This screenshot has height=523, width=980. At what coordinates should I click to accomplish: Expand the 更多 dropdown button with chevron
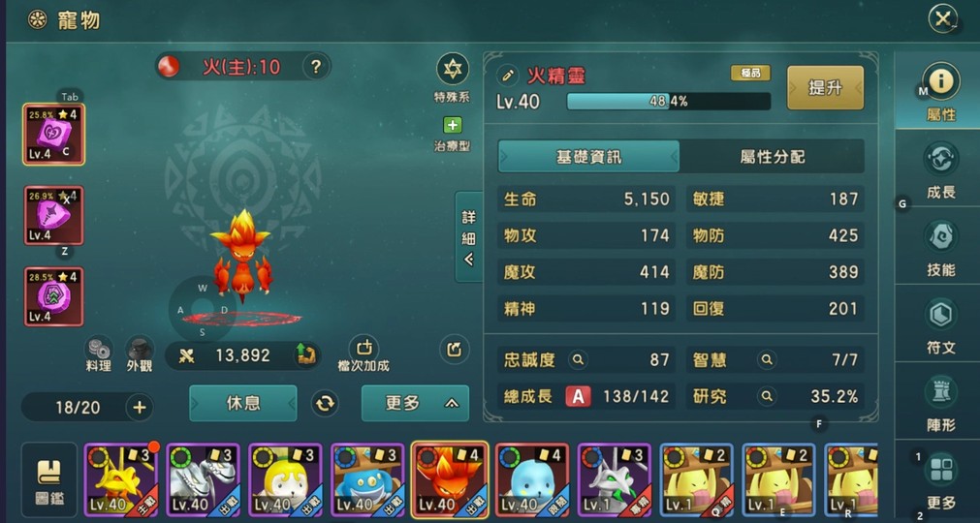coord(415,403)
